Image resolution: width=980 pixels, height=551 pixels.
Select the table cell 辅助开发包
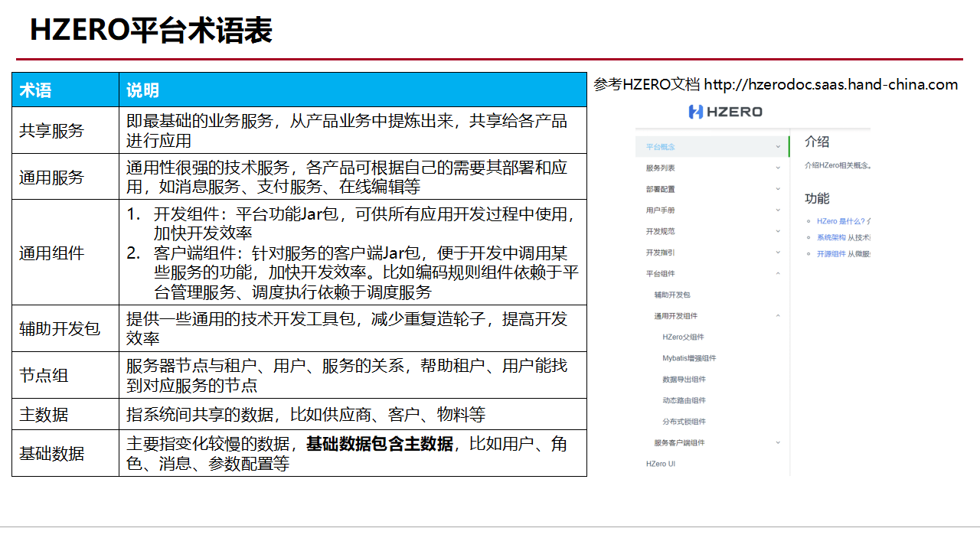click(x=65, y=328)
